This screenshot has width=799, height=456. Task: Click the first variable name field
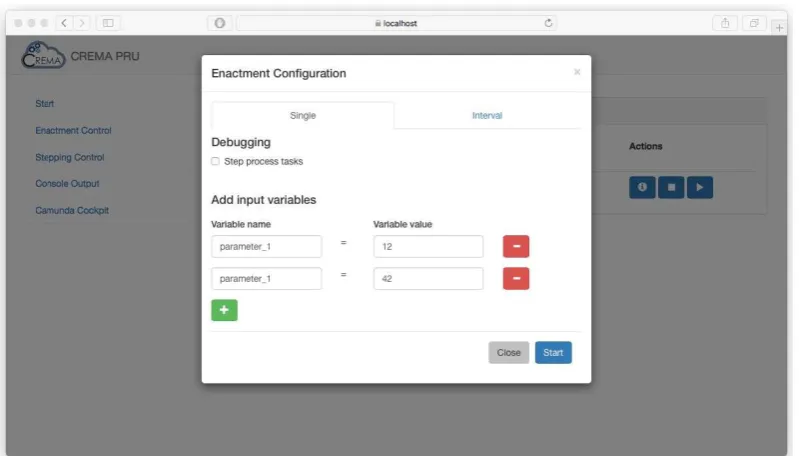point(267,247)
